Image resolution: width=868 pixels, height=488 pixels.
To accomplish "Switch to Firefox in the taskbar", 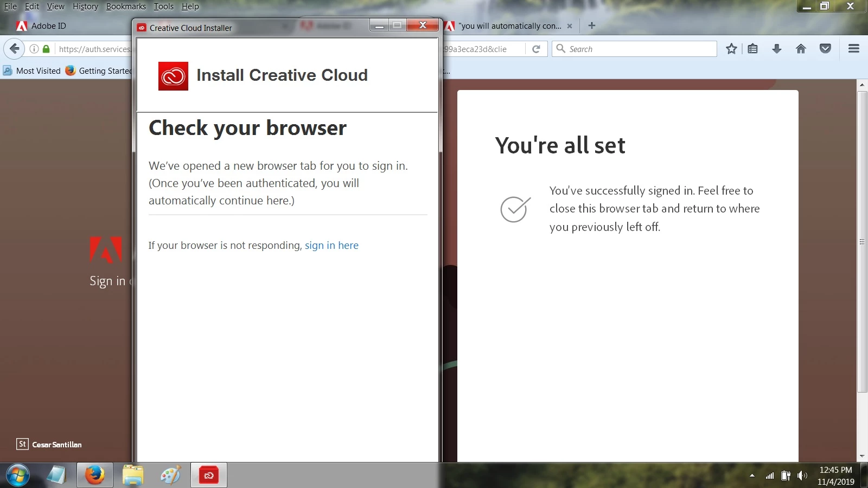I will tap(95, 476).
